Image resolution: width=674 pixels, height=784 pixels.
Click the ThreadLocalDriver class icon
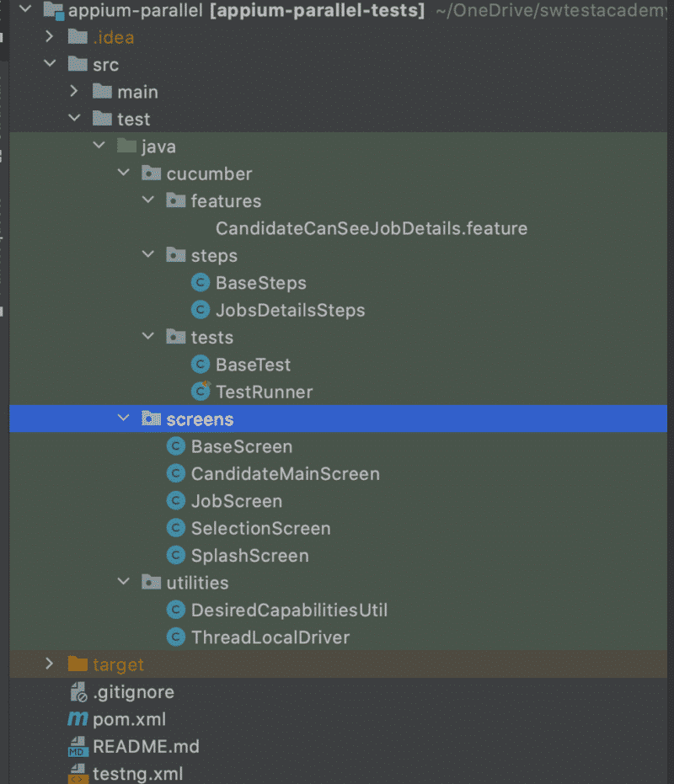pyautogui.click(x=175, y=637)
